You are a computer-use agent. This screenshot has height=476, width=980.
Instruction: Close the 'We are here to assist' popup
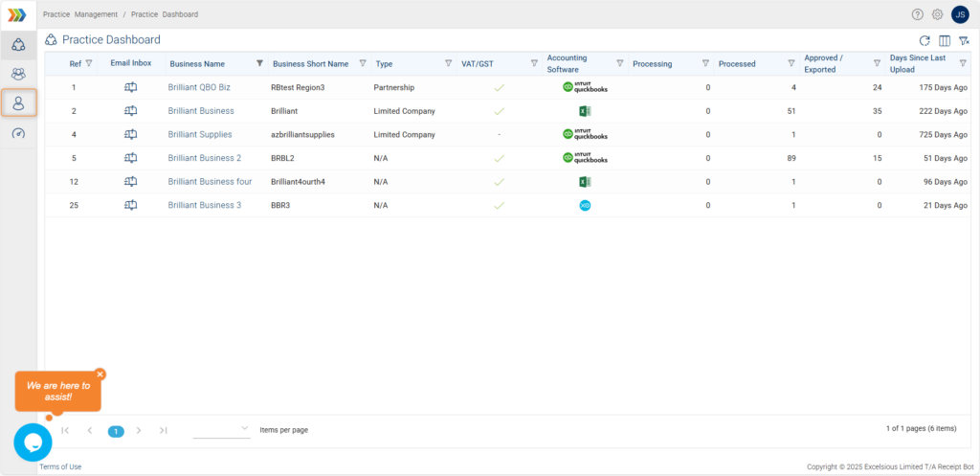coord(100,374)
